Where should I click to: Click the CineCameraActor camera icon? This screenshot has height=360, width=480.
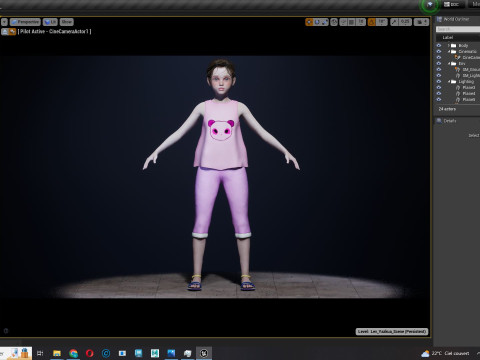point(458,57)
